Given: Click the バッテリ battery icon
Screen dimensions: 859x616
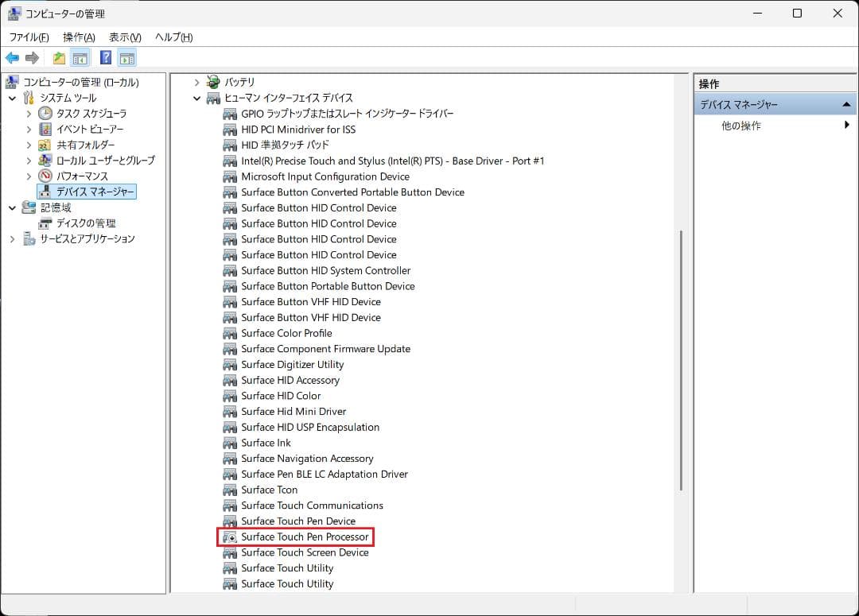Looking at the screenshot, I should coord(213,82).
